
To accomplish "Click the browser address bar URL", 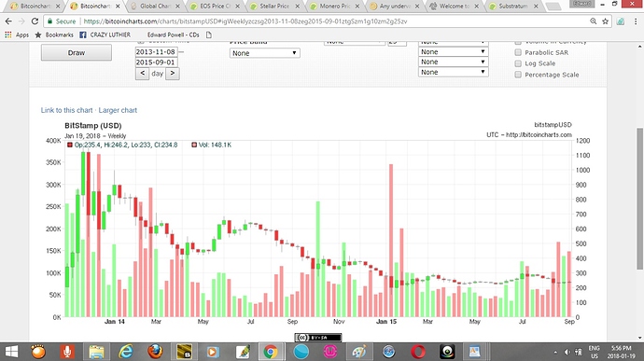I will [x=245, y=21].
